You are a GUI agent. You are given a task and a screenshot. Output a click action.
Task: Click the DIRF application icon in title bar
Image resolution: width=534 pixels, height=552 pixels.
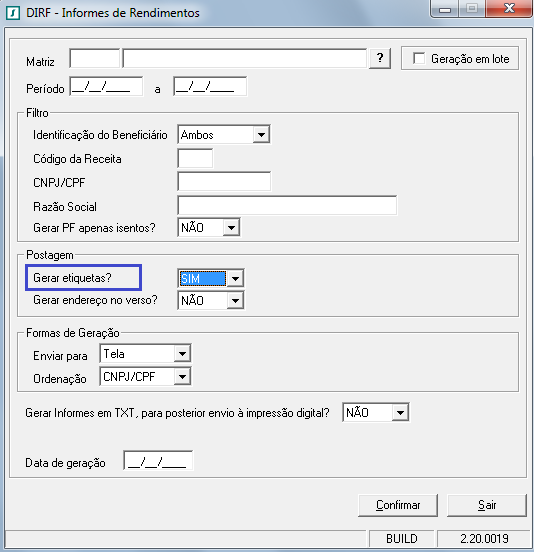tap(13, 13)
